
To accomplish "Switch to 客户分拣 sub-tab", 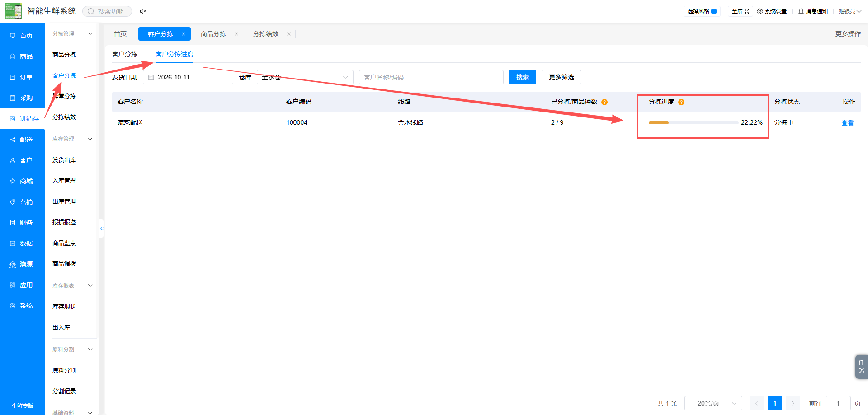I will tap(125, 54).
